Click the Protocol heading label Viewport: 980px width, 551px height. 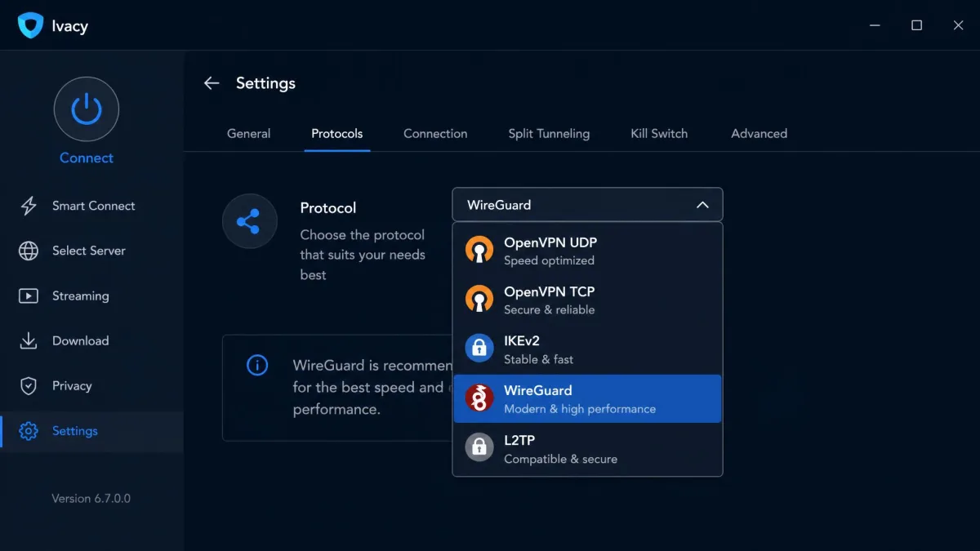coord(328,207)
